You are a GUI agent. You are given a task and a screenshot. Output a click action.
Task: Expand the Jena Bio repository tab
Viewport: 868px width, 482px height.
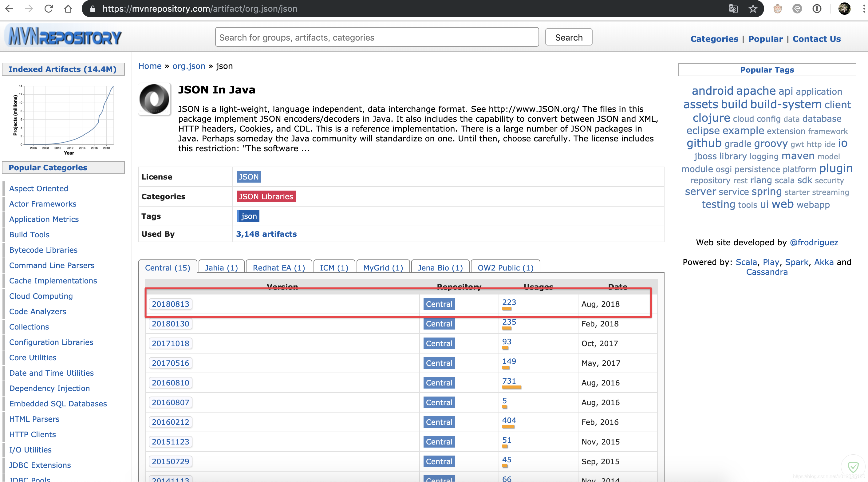pyautogui.click(x=440, y=268)
